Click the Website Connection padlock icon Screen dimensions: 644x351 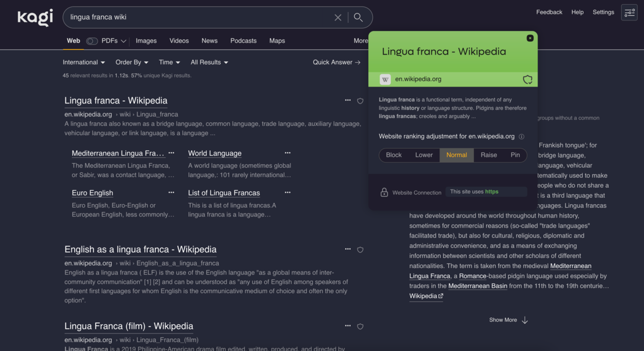pyautogui.click(x=384, y=191)
